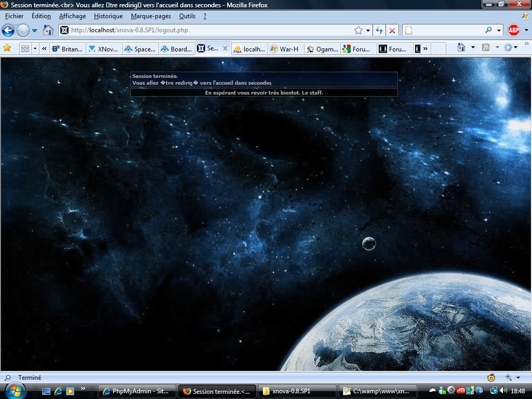
Task: Click the home icon on the right toolbar
Action: [461, 47]
